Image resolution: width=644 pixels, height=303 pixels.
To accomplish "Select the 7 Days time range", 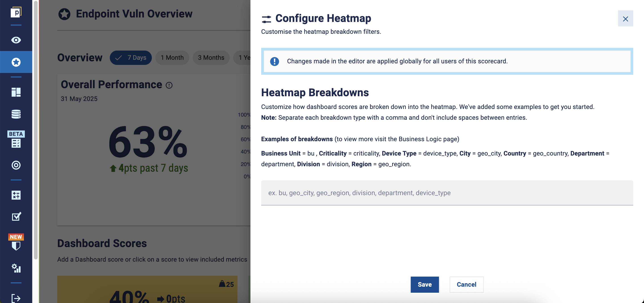I will (131, 58).
